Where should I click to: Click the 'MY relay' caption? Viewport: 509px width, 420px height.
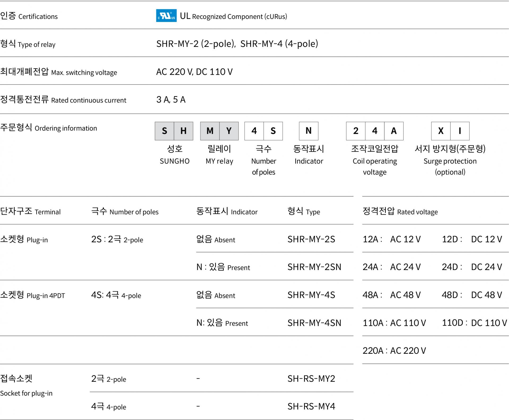click(220, 161)
